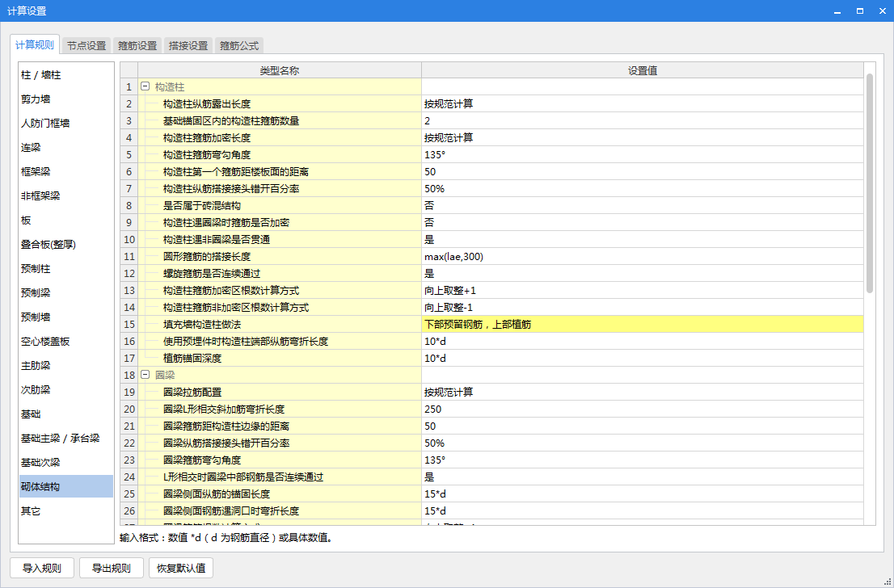This screenshot has width=894, height=588.
Task: Click the 导入规则 button
Action: (x=41, y=568)
